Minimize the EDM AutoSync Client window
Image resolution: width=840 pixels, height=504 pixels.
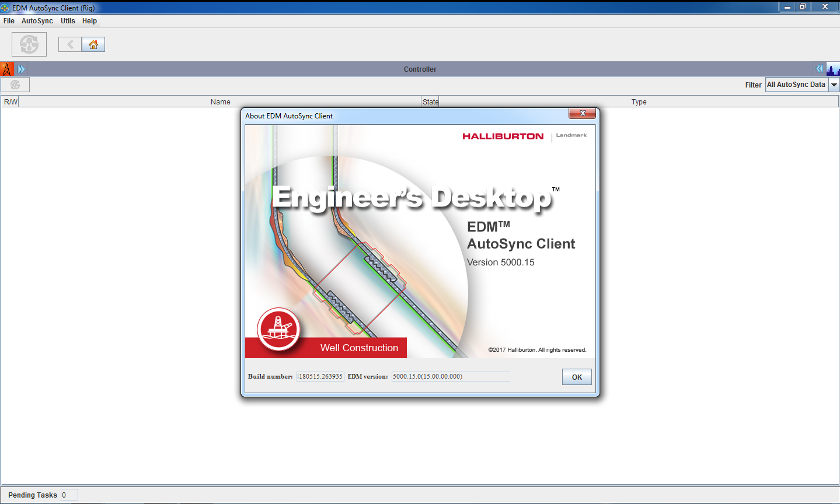click(787, 7)
